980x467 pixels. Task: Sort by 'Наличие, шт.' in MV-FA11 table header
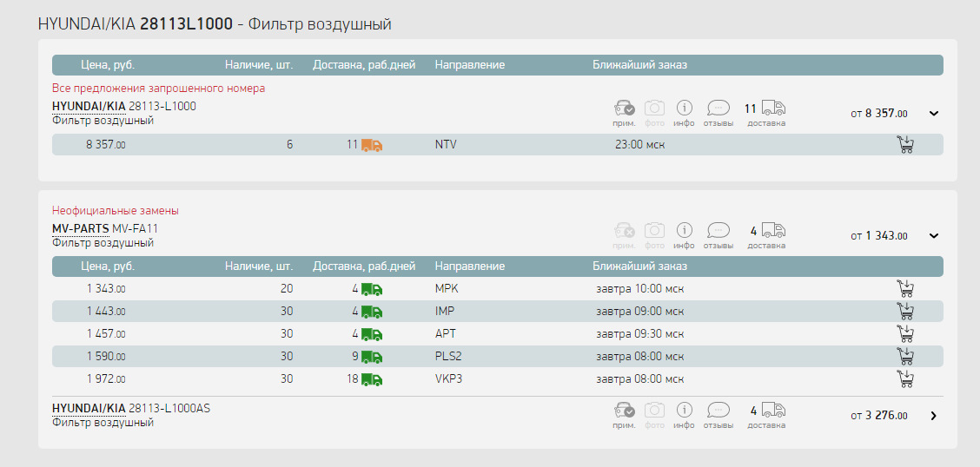point(259,266)
